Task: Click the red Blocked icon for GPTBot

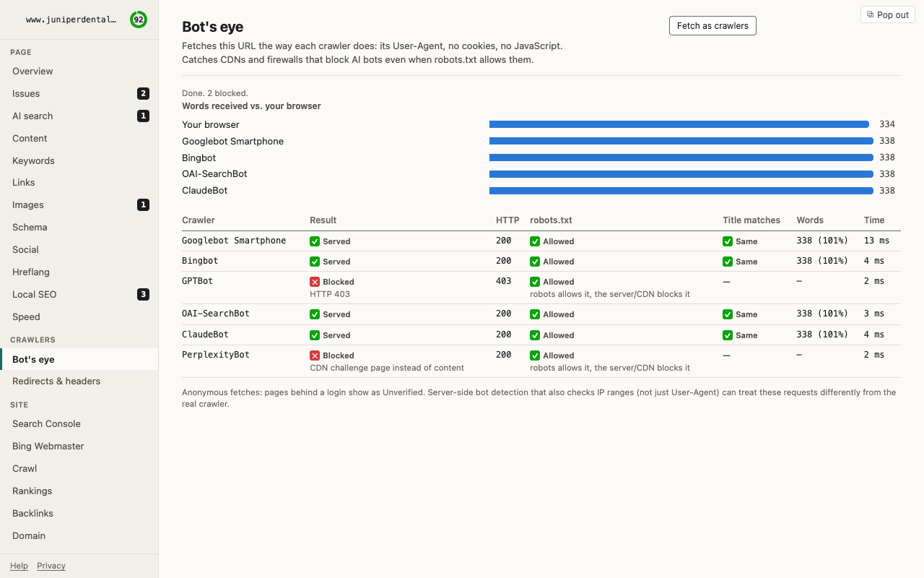Action: [315, 282]
